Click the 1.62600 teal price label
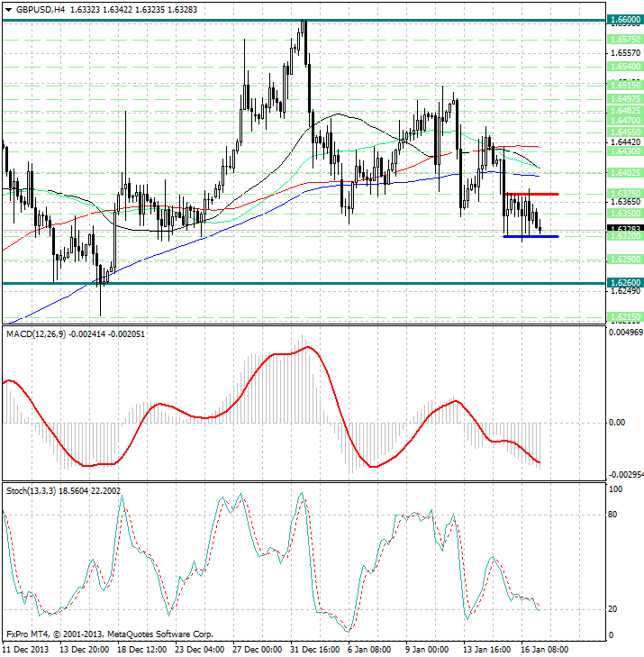 coord(625,283)
